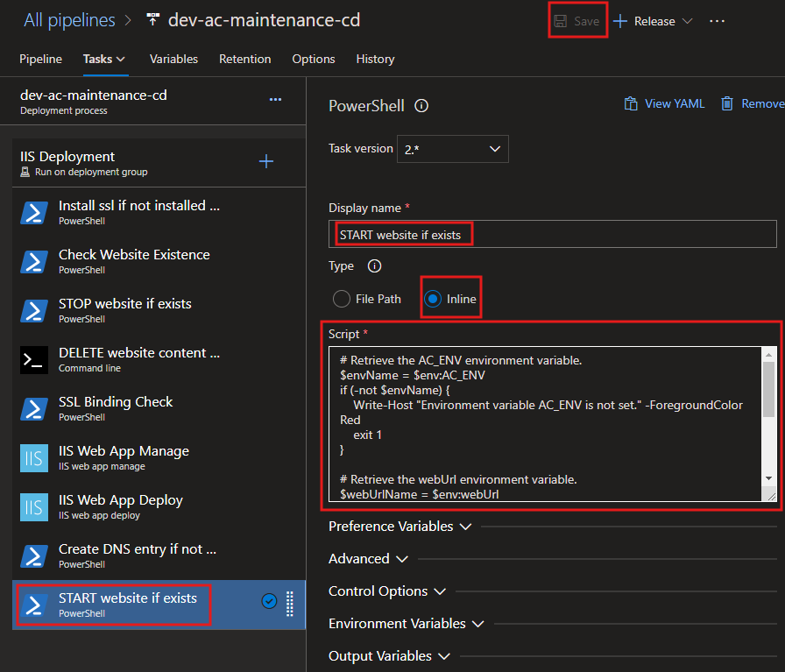Open the Tasks tab dropdown chevron
Screen dimensions: 785x672
[x=121, y=59]
